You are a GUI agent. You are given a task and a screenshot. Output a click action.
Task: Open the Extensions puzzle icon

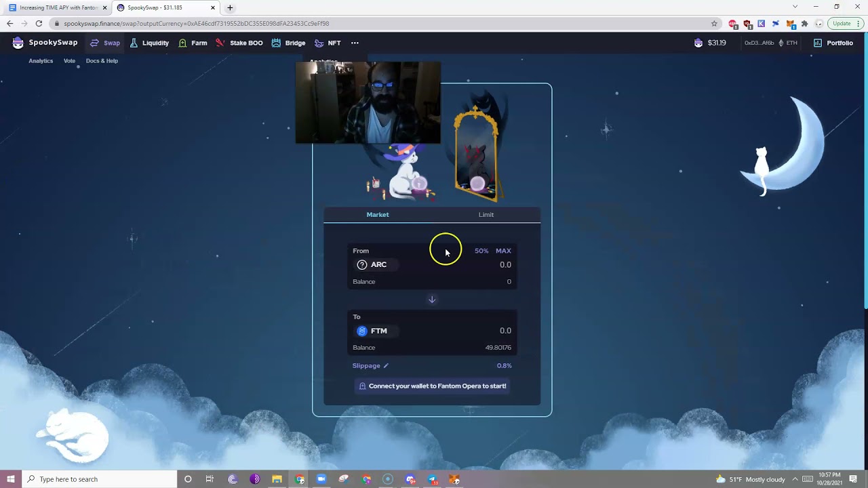(804, 24)
